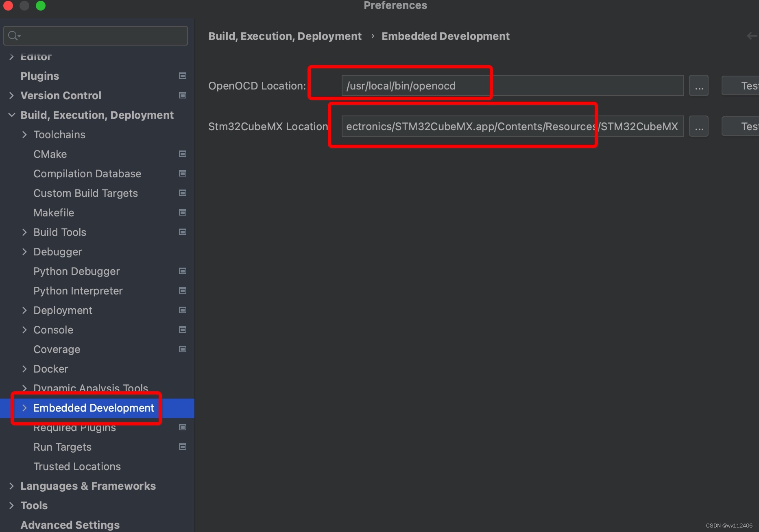This screenshot has width=759, height=532.
Task: Open Plugins settings page
Action: tap(40, 76)
